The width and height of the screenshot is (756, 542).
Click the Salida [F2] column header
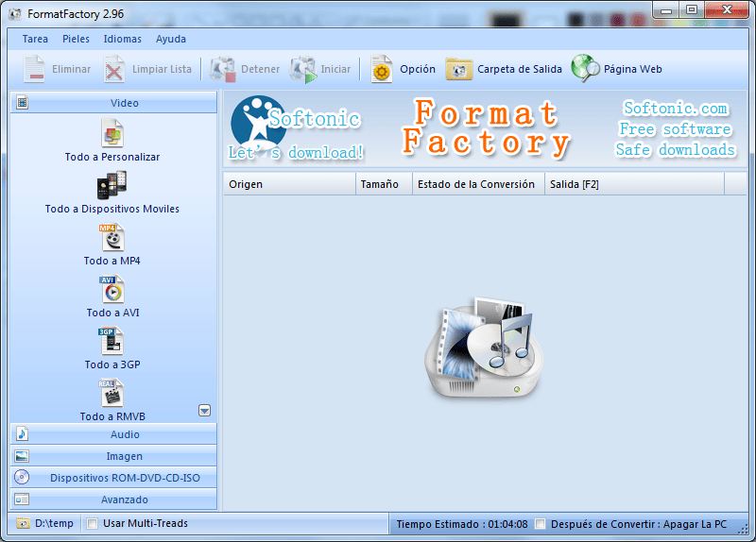tap(634, 184)
